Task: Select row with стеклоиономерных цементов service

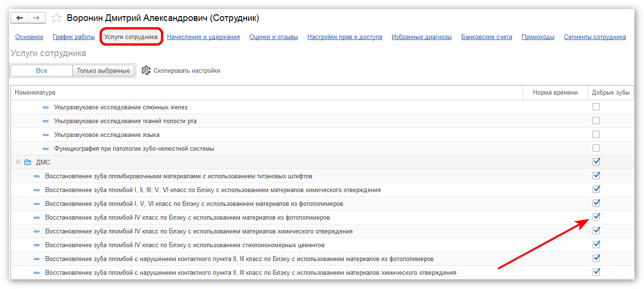Action: click(x=185, y=245)
